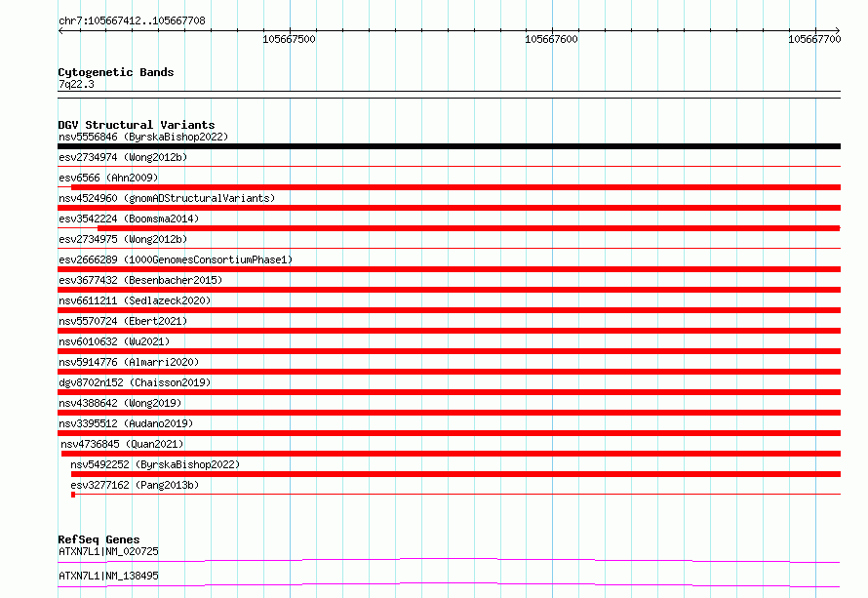Screen dimensions: 868x598
Task: Select the esv2734975 (Wong2012b) variant
Action: (x=123, y=239)
